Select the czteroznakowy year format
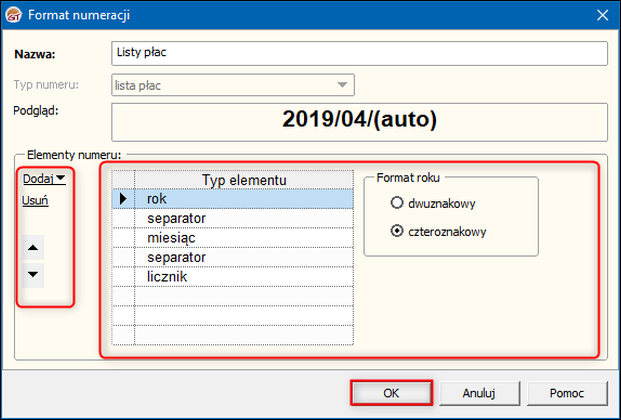621x420 pixels. (398, 231)
